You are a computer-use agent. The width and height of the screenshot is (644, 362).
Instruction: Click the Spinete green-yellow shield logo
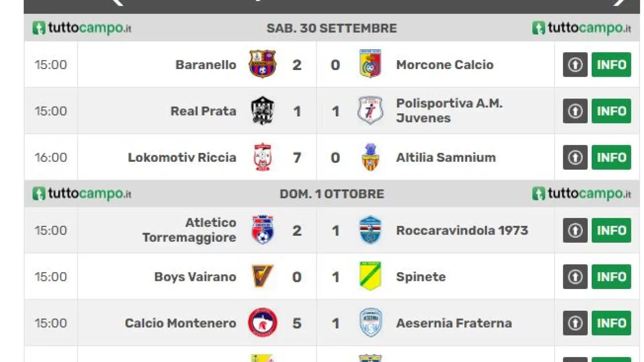370,276
